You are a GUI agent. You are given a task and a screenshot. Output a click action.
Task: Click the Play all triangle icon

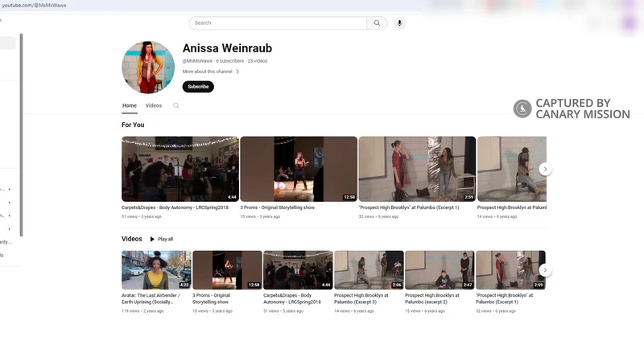(152, 239)
